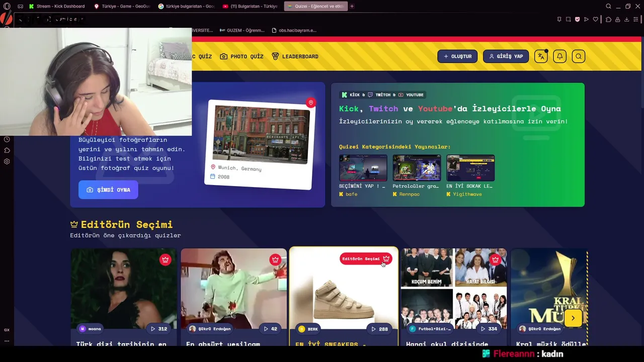Open Türk dizi tarihinin quiz image
This screenshot has width=644, height=362.
(123, 288)
